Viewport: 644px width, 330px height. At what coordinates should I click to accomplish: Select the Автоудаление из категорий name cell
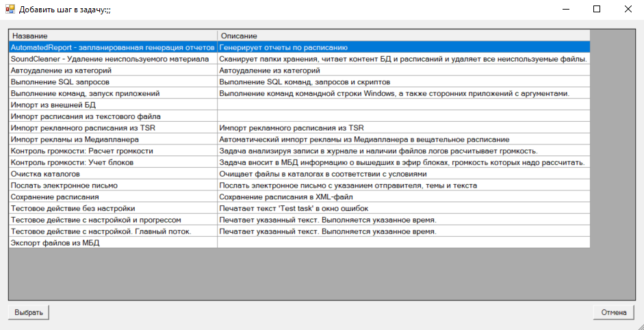coord(113,71)
